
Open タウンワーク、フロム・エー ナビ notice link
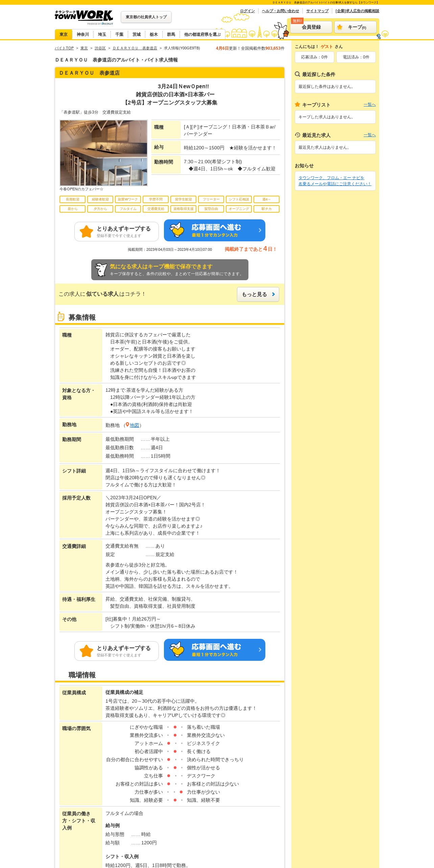(335, 181)
